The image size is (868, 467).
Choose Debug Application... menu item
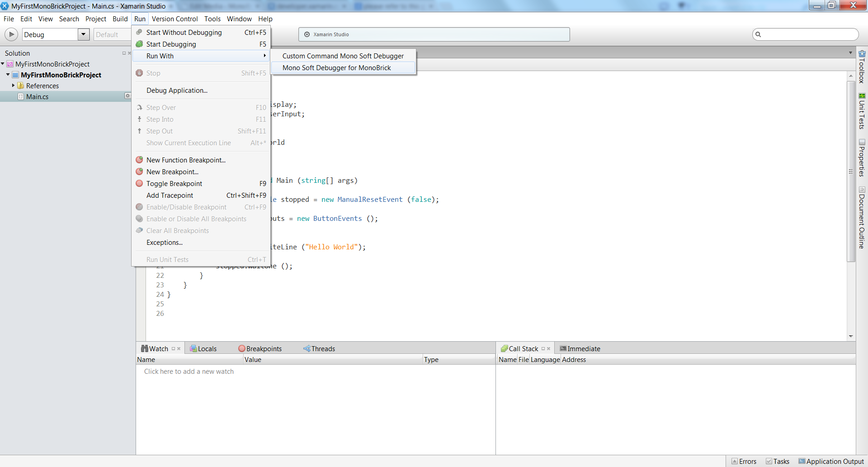click(202, 90)
